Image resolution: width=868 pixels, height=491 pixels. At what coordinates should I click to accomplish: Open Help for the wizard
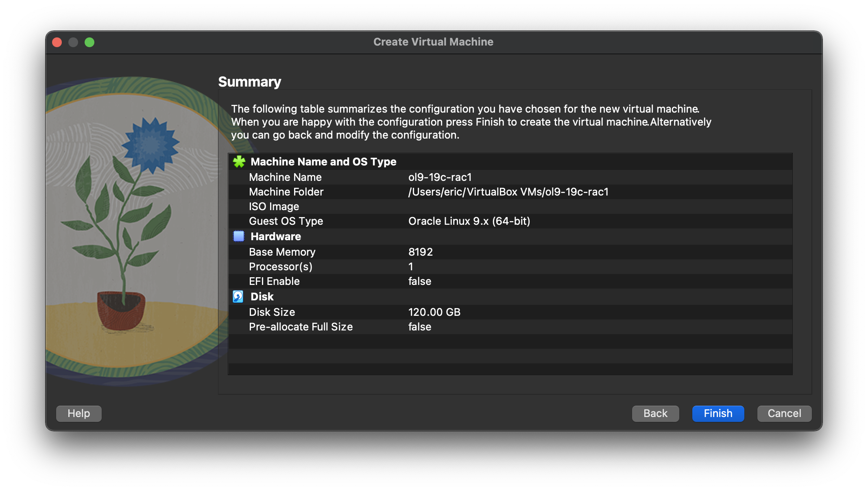[79, 413]
